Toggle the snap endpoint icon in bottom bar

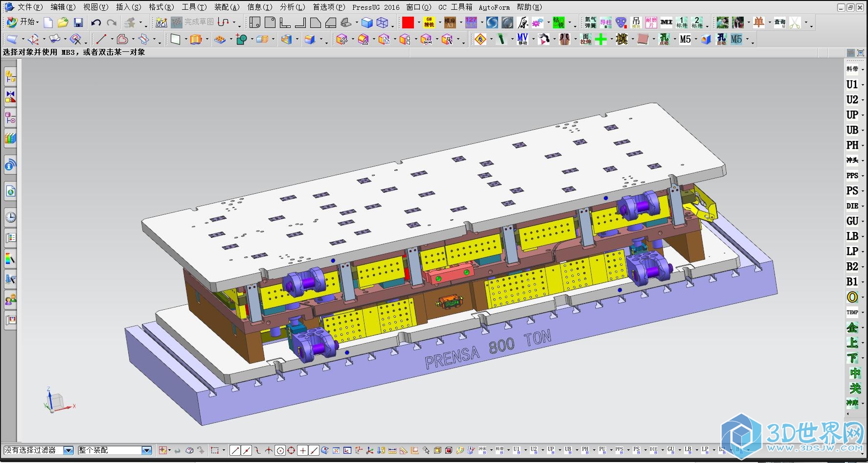tap(235, 451)
